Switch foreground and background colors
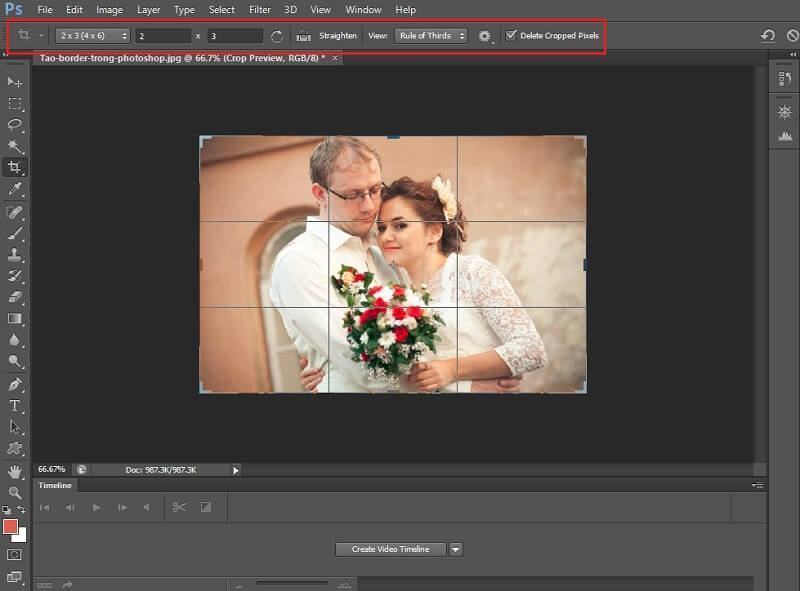Screen dimensions: 800x591 point(23,508)
